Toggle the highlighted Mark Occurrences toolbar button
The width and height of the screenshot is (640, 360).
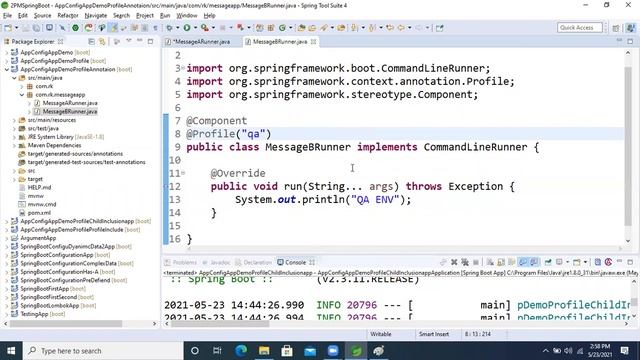(x=114, y=28)
